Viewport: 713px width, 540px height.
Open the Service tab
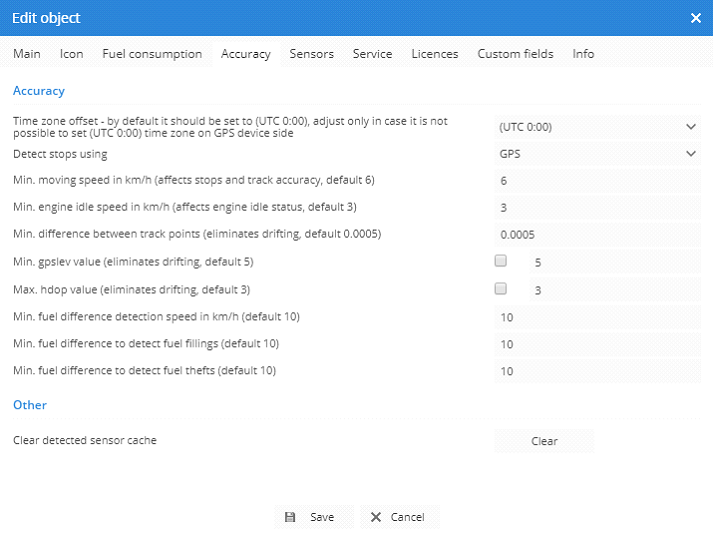pyautogui.click(x=372, y=54)
